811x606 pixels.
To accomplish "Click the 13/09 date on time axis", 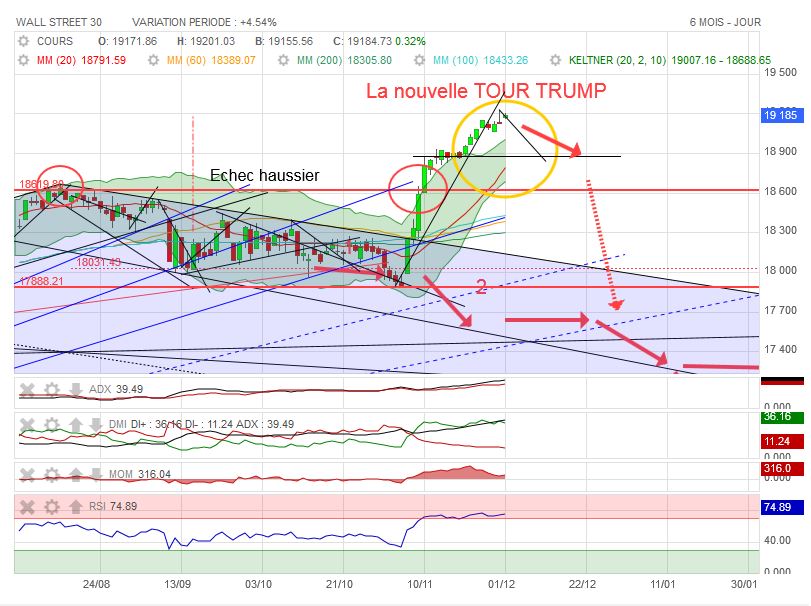I will click(177, 584).
